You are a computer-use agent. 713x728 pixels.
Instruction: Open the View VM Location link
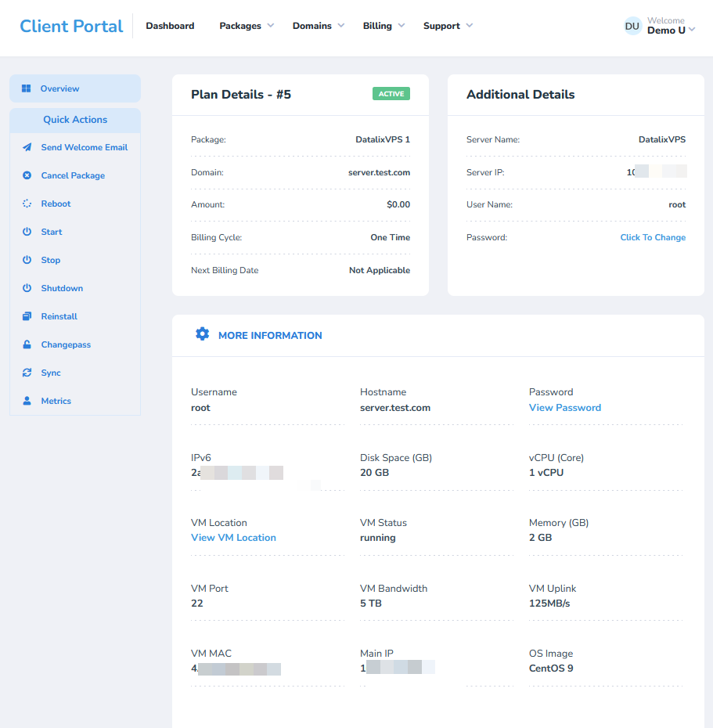click(233, 538)
